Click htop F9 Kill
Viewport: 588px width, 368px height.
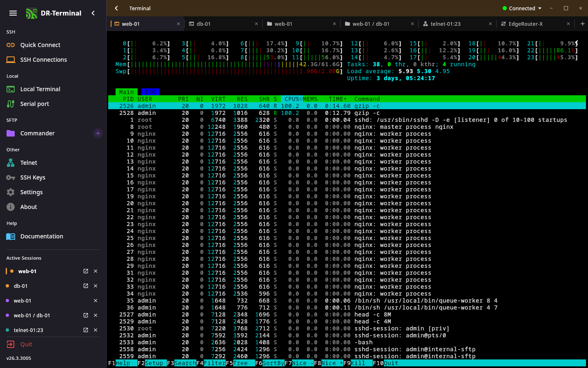click(x=358, y=363)
